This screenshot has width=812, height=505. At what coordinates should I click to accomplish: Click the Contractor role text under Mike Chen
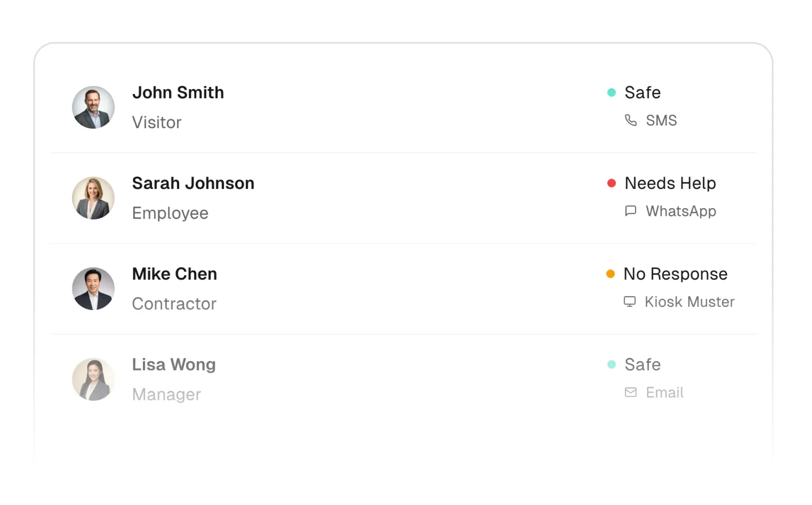tap(174, 303)
